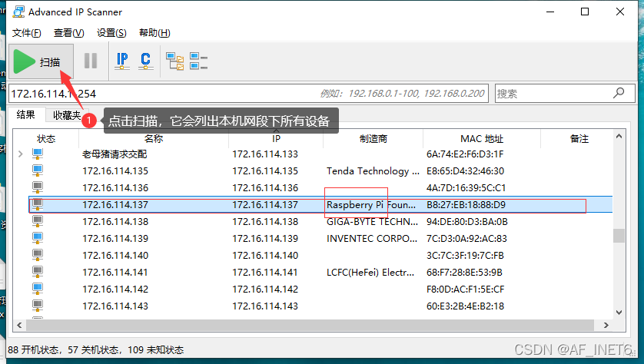Click MAC address 6A:74:E2:F6:D3:1F
This screenshot has height=364, width=644.
[x=464, y=154]
